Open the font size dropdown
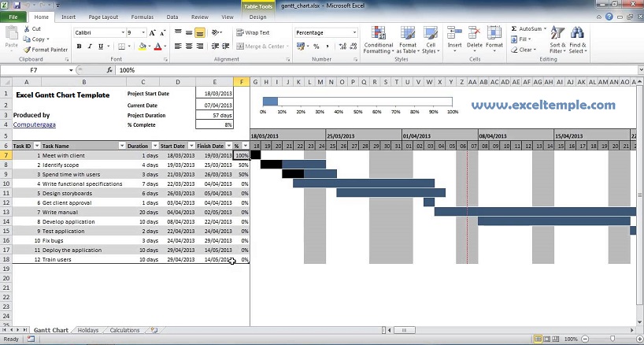Screen dimensions: 644x345 [143, 32]
